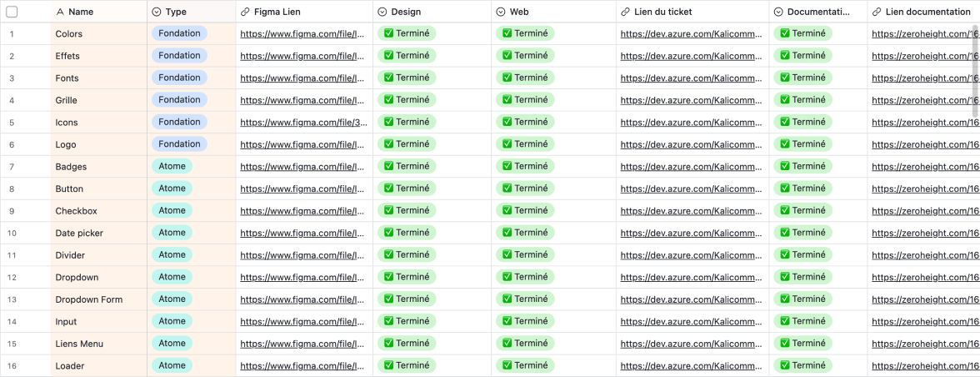Viewport: 980px width, 377px height.
Task: Tick the select-all checkbox in header
Action: [x=12, y=11]
